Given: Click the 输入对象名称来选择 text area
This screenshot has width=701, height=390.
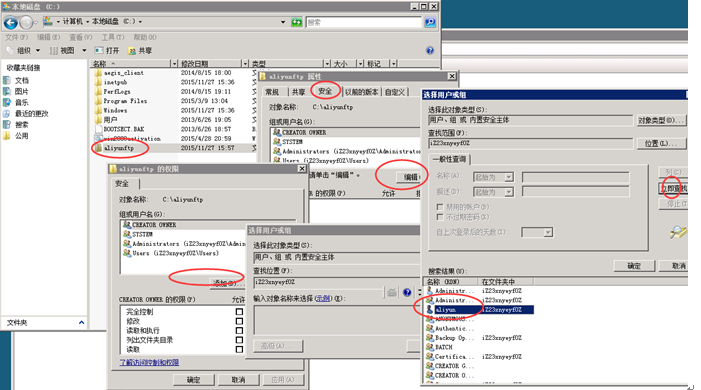Looking at the screenshot, I should (338, 320).
